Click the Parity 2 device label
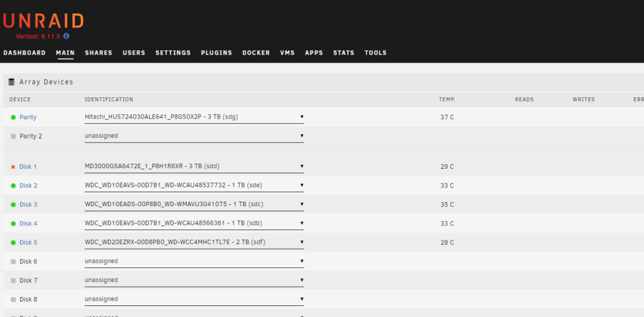644x317 pixels. pyautogui.click(x=31, y=136)
